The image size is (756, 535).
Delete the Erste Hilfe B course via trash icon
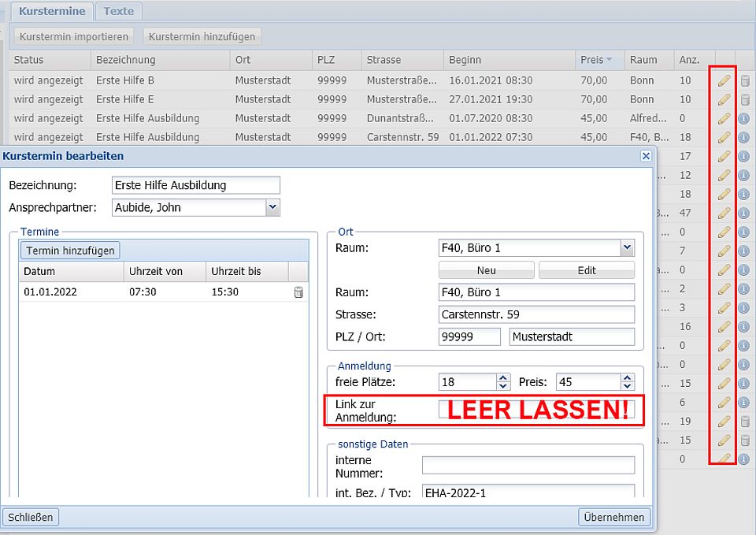pyautogui.click(x=744, y=80)
